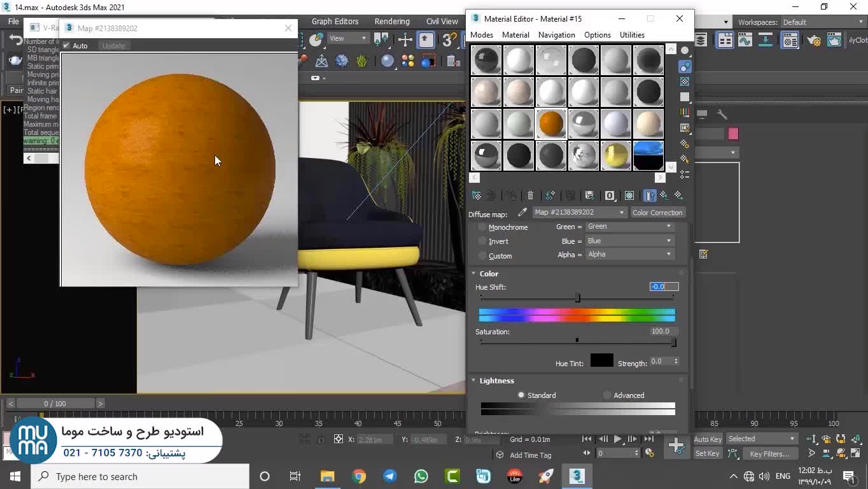
Task: Toggle the Backlight icon in Material Editor
Action: (x=685, y=66)
